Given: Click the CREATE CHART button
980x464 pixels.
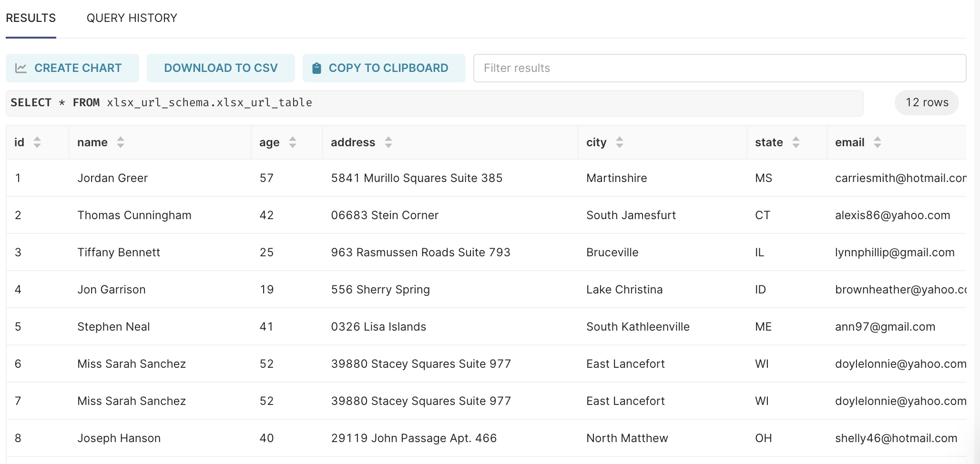Looking at the screenshot, I should coord(72,68).
